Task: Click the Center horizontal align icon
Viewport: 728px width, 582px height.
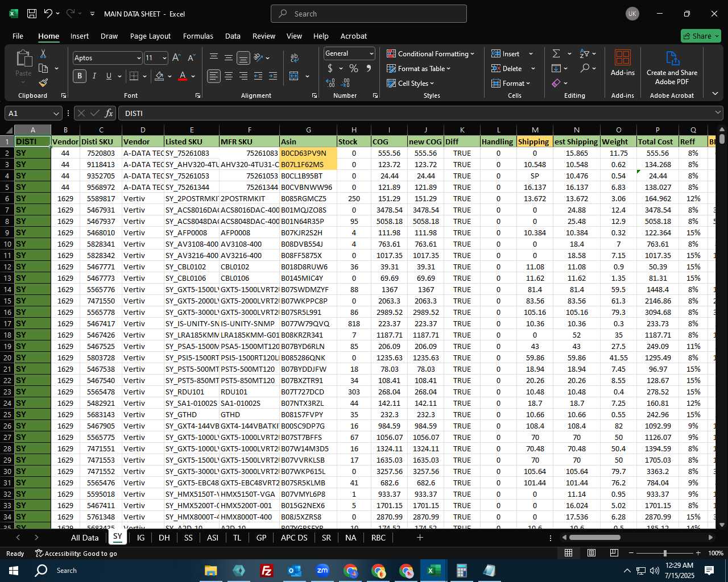Action: (x=229, y=76)
